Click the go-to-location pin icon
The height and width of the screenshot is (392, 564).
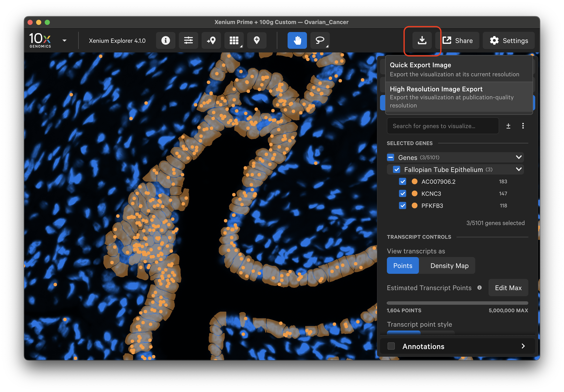click(211, 41)
